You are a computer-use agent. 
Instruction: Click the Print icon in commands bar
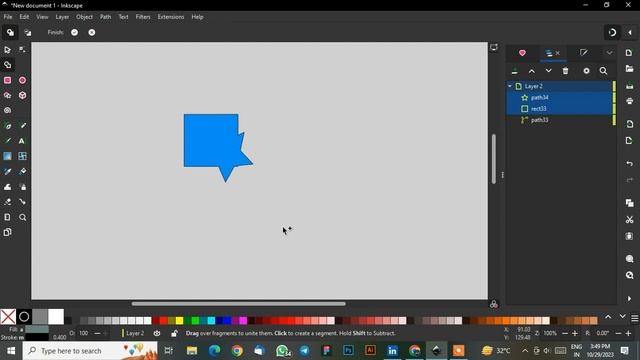point(629,101)
